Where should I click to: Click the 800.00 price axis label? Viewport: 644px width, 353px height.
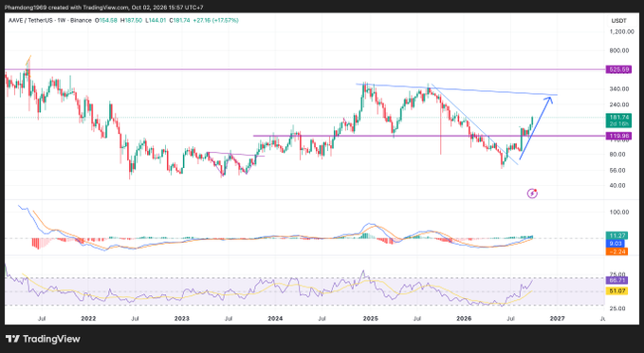(619, 50)
